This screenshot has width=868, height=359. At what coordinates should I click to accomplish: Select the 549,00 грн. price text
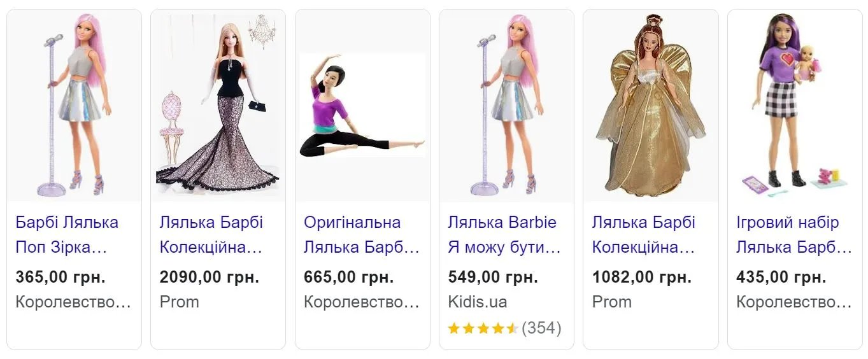point(493,278)
